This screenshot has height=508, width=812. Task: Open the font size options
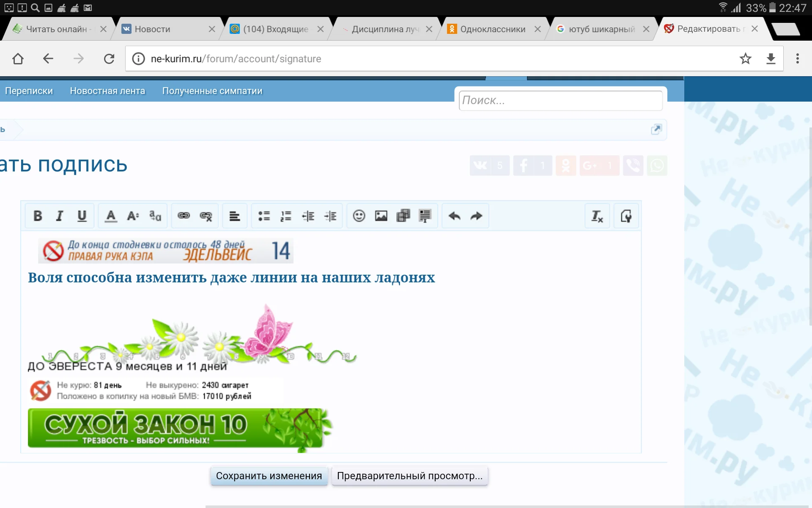tap(132, 216)
